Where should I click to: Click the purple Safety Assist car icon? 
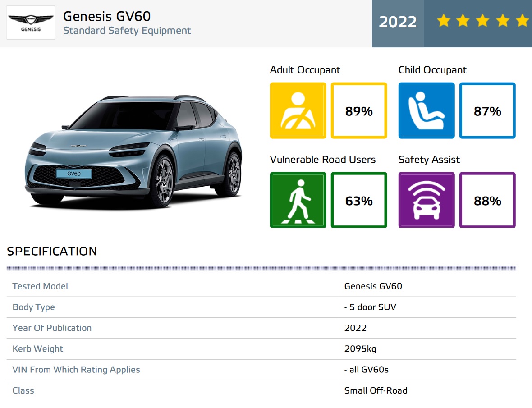426,200
